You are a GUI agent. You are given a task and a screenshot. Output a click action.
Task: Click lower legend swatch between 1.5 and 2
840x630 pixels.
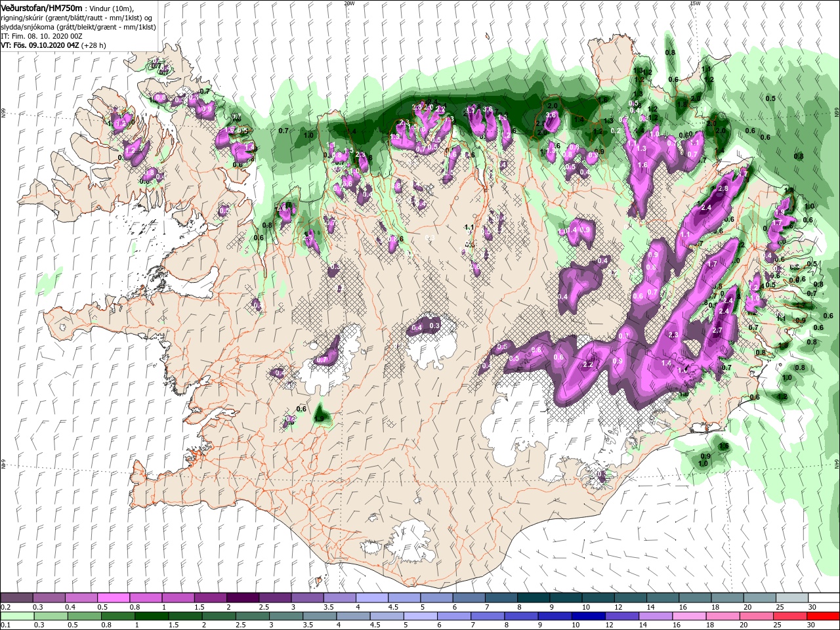pyautogui.click(x=184, y=616)
